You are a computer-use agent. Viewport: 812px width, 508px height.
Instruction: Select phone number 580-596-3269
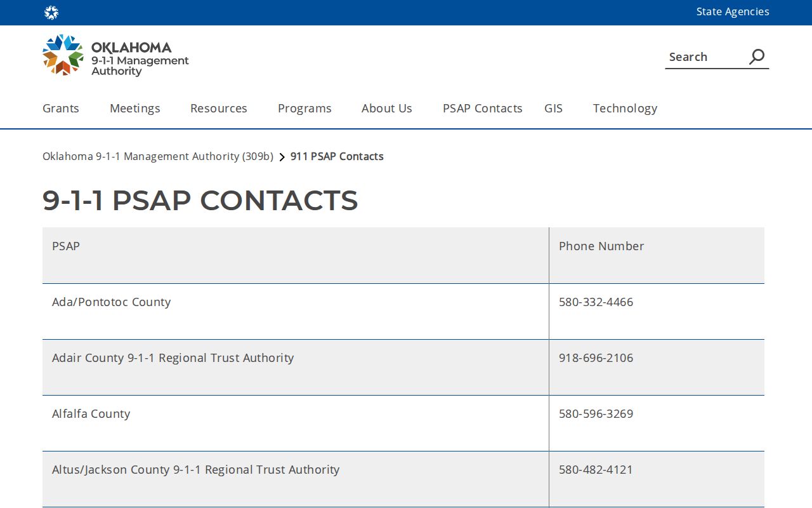point(596,414)
